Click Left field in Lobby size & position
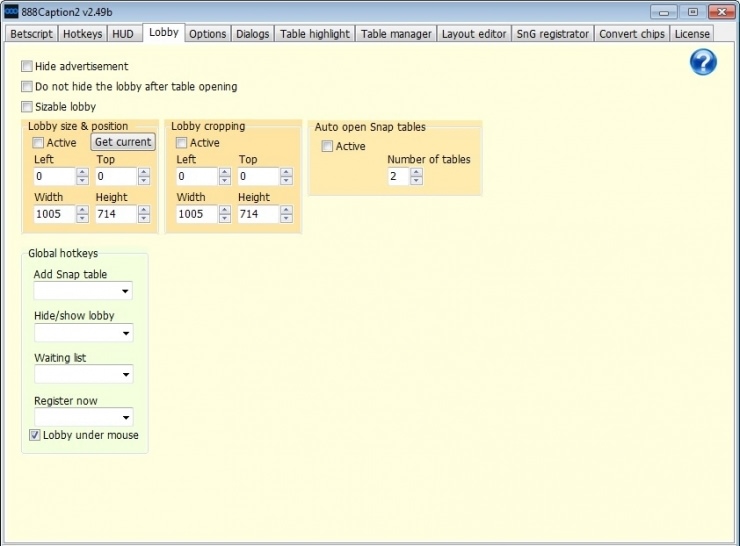This screenshot has height=546, width=740. (55, 176)
